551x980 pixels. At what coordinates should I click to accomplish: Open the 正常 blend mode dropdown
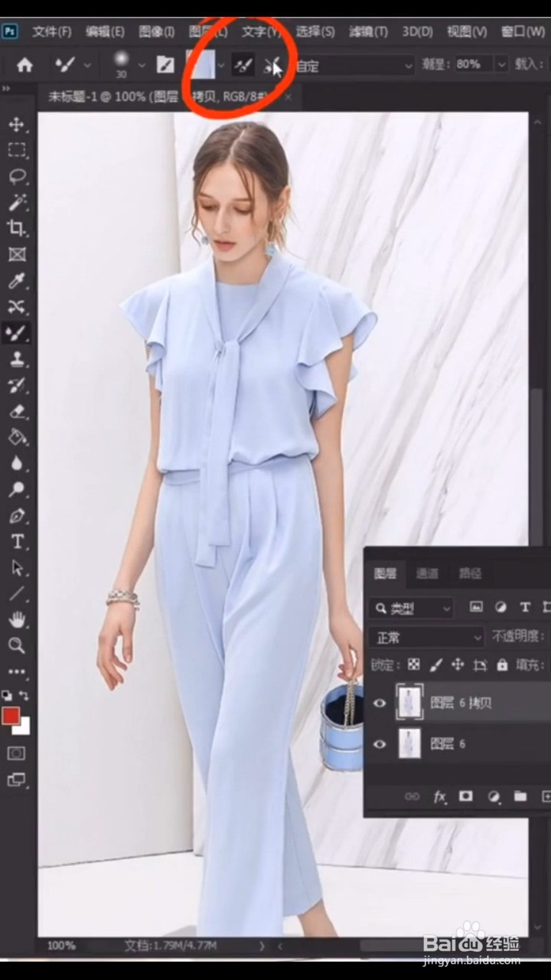tap(426, 637)
